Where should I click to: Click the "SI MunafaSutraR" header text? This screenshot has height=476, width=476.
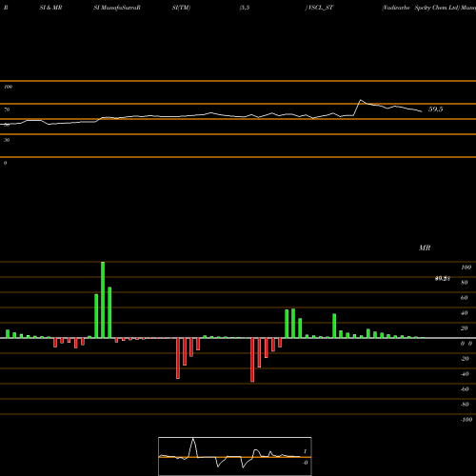[x=117, y=8]
